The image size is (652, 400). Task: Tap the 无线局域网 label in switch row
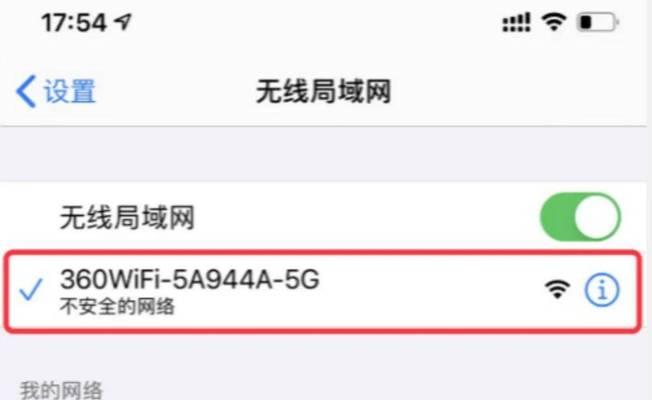[127, 217]
